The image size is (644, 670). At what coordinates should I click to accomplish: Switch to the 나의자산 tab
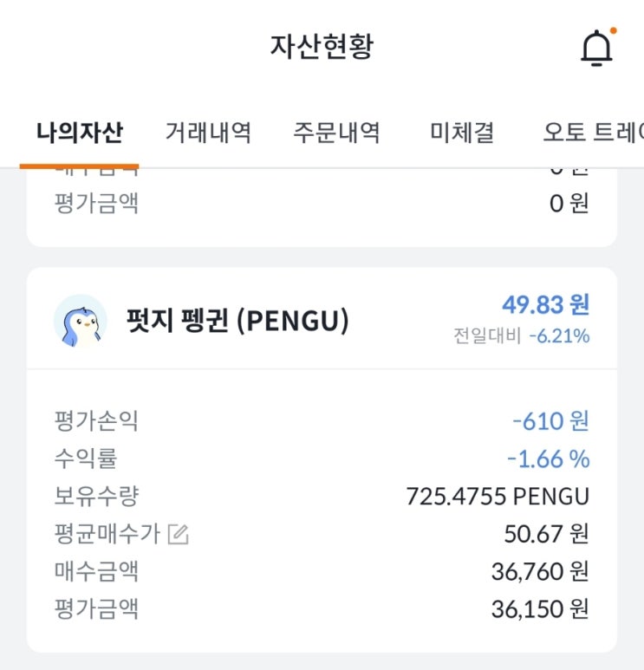(x=80, y=132)
